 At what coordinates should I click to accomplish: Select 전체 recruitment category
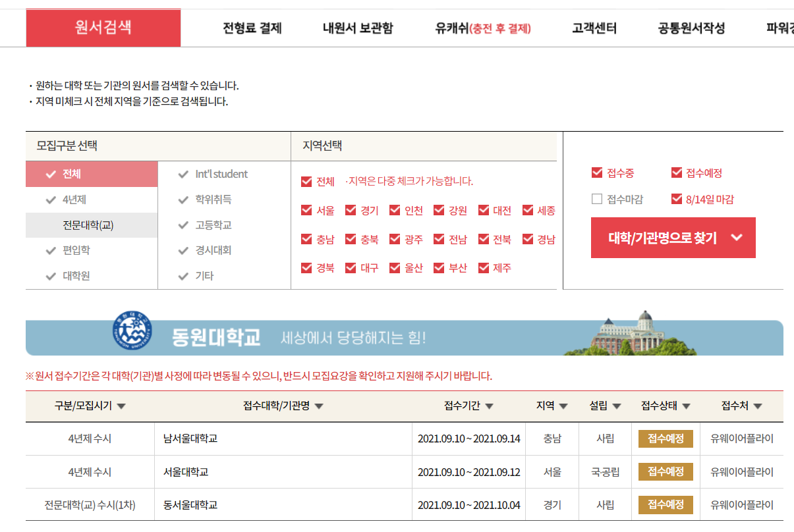pos(92,174)
